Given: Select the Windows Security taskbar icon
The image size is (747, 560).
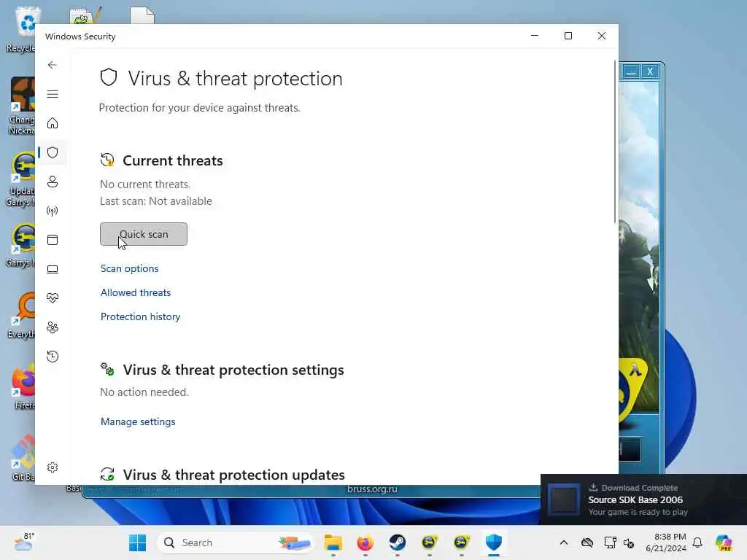Looking at the screenshot, I should (x=494, y=542).
